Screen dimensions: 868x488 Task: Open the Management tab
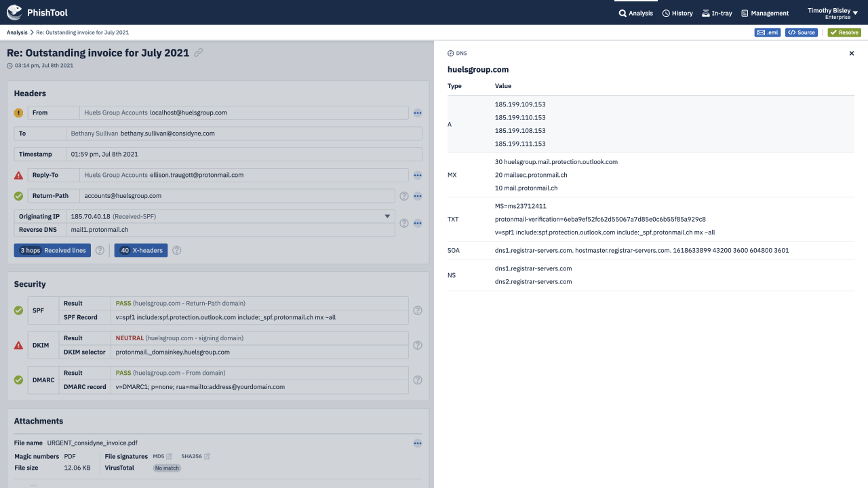pos(765,13)
